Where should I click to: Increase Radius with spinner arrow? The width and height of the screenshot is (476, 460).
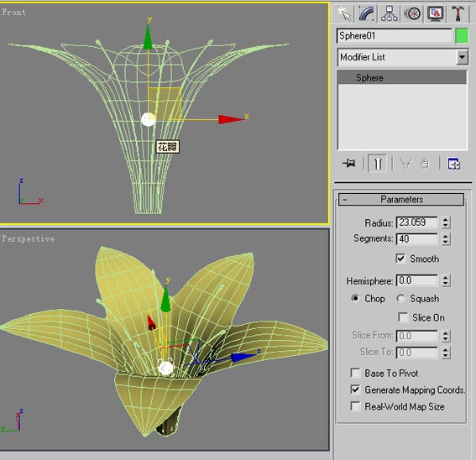click(445, 219)
